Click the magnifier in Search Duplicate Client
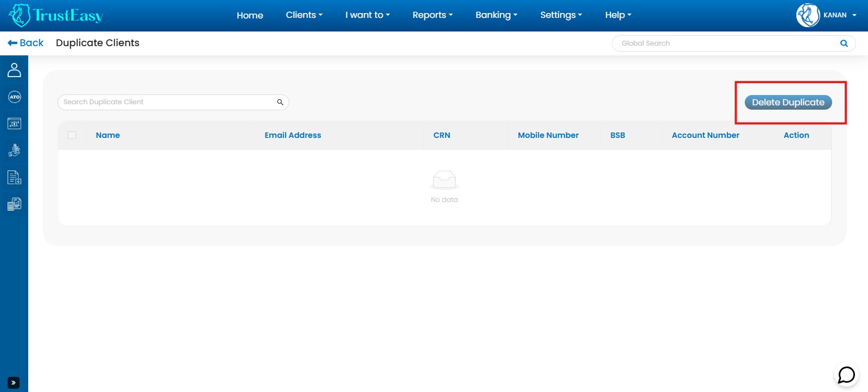This screenshot has width=868, height=392. click(280, 102)
